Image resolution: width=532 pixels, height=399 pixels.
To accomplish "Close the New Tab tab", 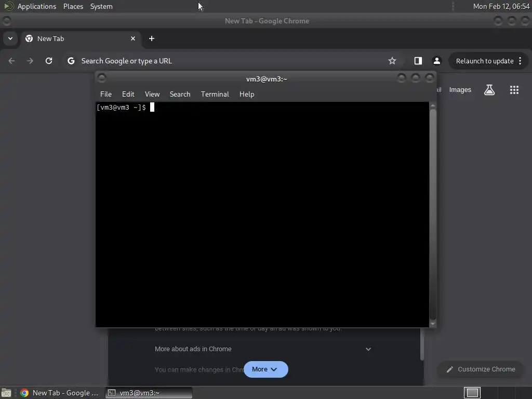I will coord(133,38).
